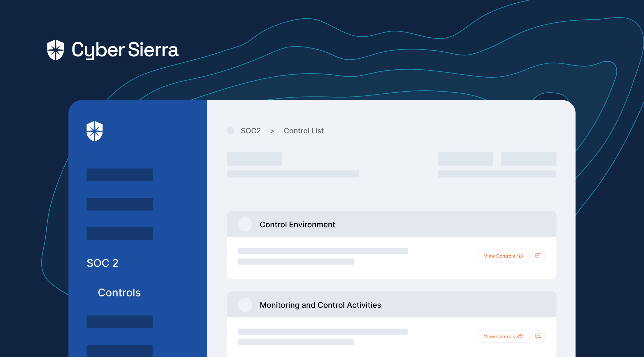Open Controls item in the sidebar
This screenshot has width=644, height=357.
pos(119,293)
